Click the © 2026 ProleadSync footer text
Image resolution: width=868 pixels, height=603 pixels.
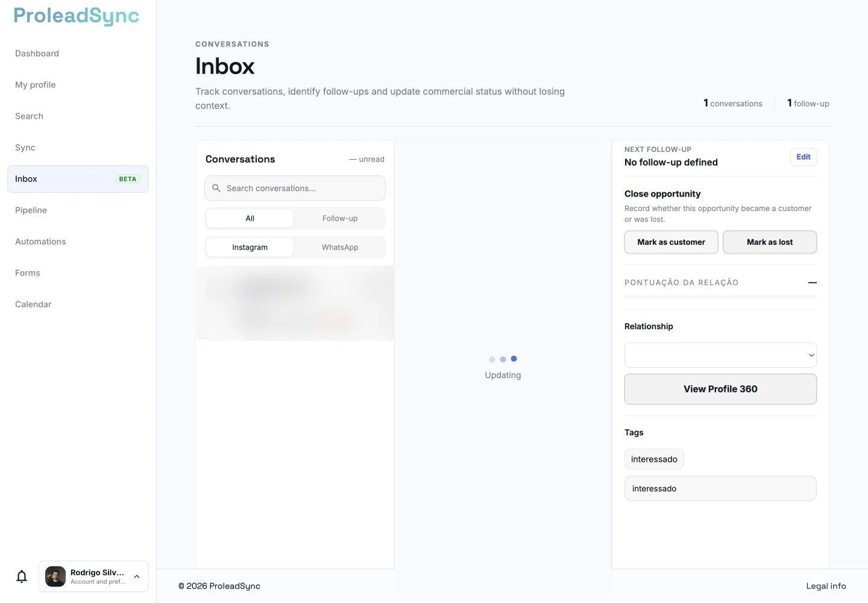click(x=219, y=586)
